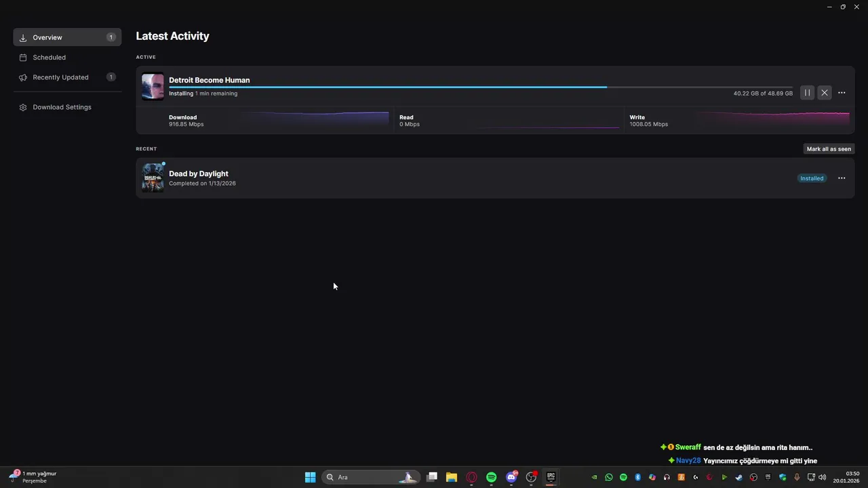The width and height of the screenshot is (868, 488).
Task: Click the Scheduled calendar icon
Action: coord(23,58)
